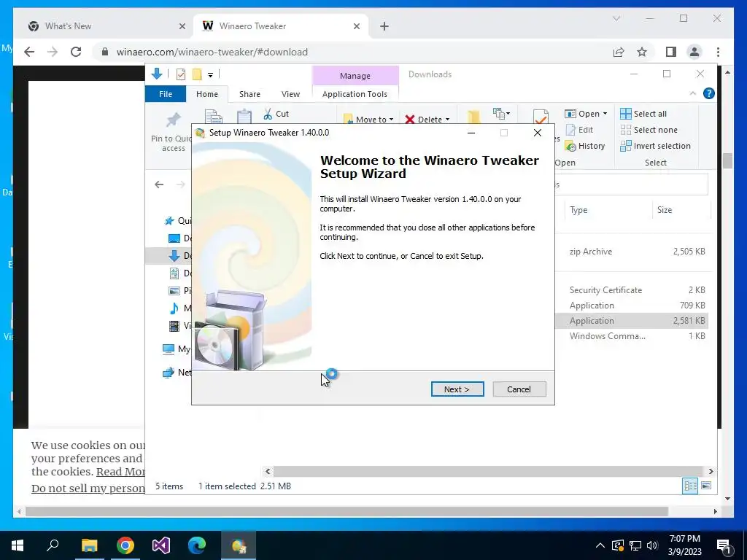Click the share page icon in Chrome
This screenshot has height=560, width=747.
(619, 52)
